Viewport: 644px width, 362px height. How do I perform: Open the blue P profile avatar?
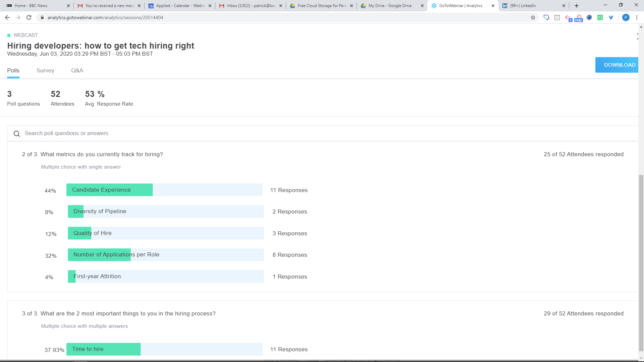[x=626, y=17]
